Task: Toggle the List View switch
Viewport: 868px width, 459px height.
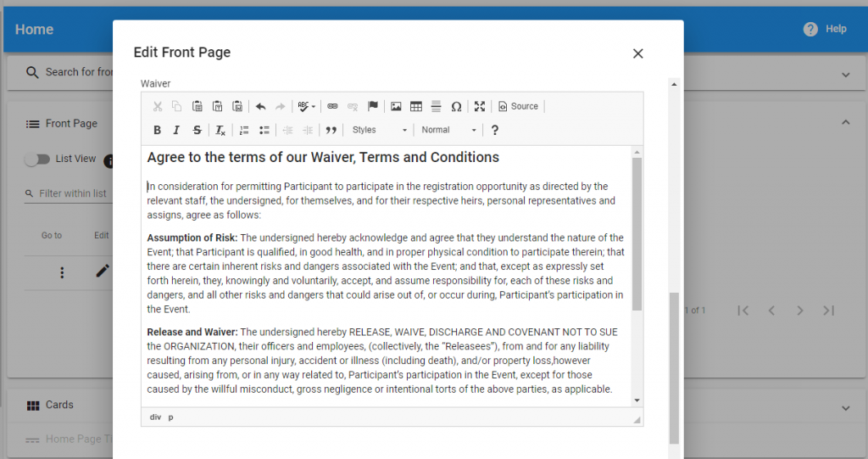Action: pyautogui.click(x=37, y=159)
